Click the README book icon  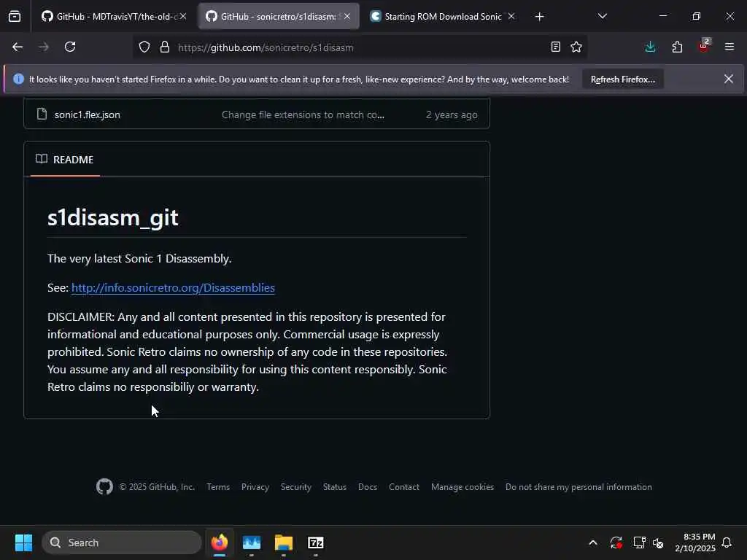tap(42, 159)
